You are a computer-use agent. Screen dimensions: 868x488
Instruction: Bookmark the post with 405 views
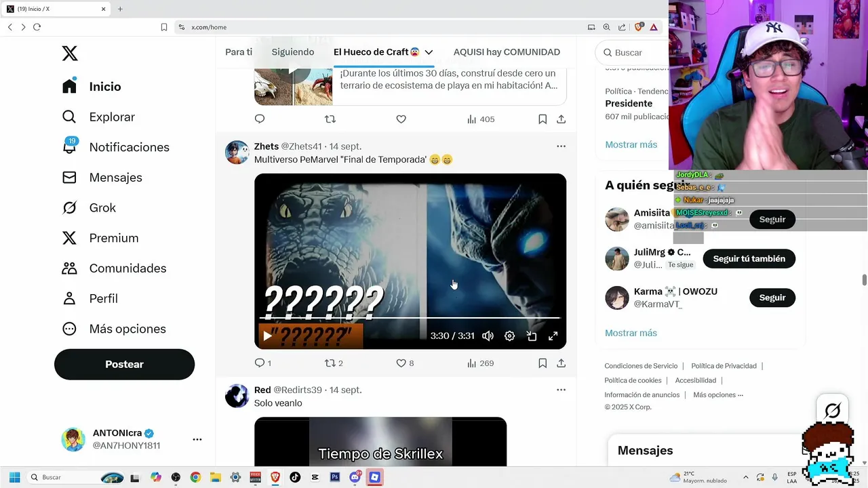point(542,119)
